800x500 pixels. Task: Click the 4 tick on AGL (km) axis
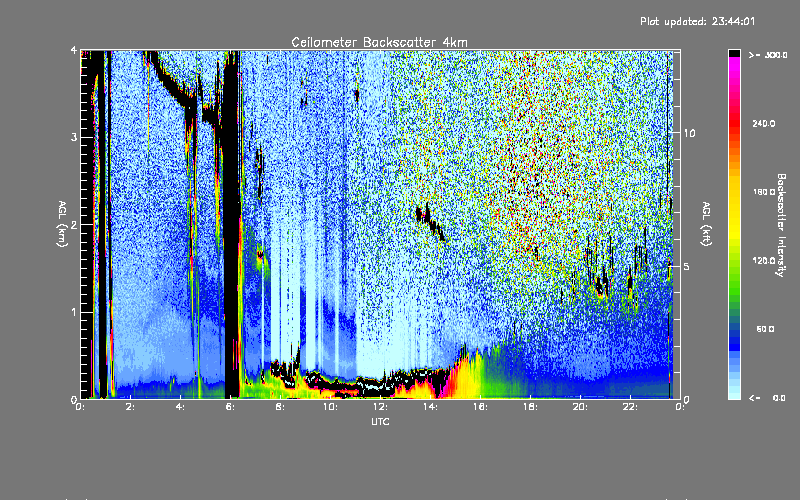point(74,50)
